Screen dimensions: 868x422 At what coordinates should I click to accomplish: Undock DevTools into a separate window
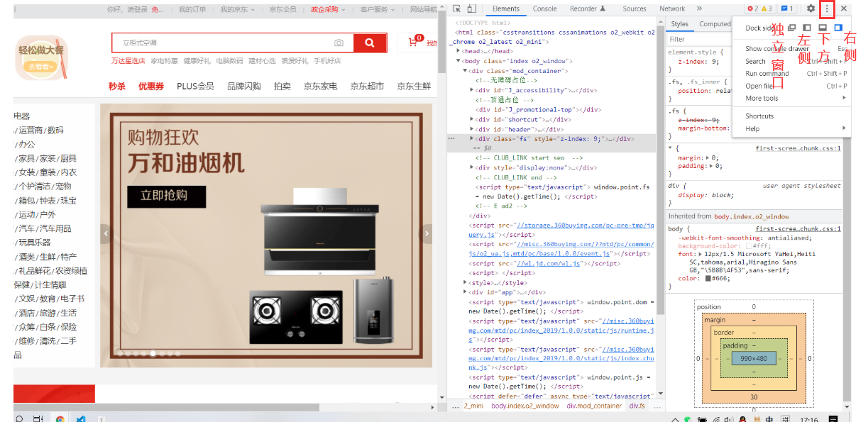coord(792,28)
